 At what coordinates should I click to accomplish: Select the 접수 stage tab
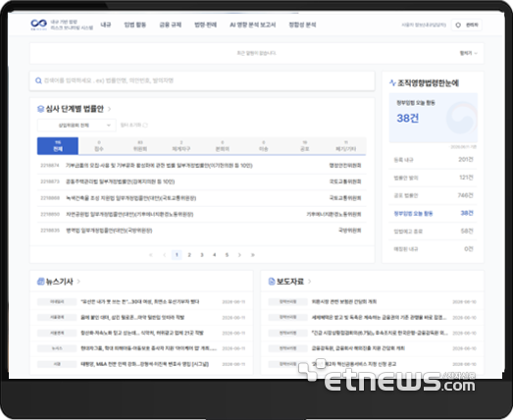[99, 145]
